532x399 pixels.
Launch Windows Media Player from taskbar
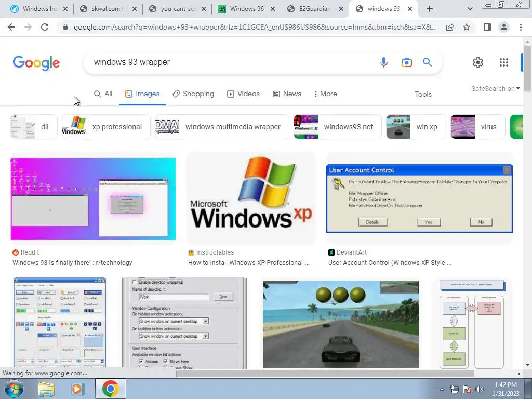pyautogui.click(x=77, y=389)
